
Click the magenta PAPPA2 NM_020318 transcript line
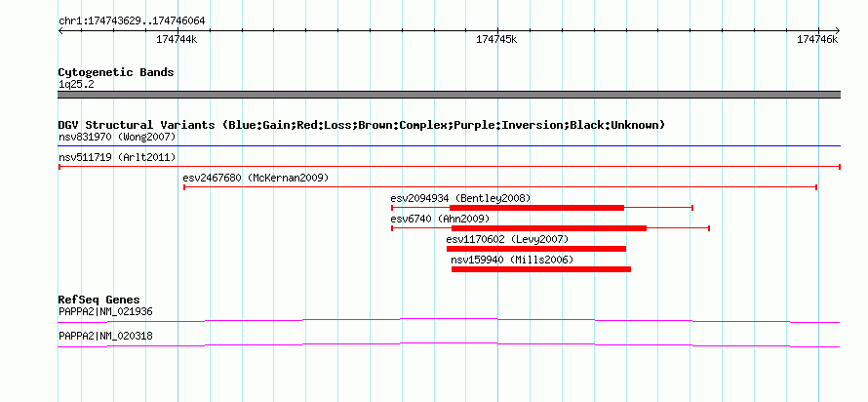449,344
